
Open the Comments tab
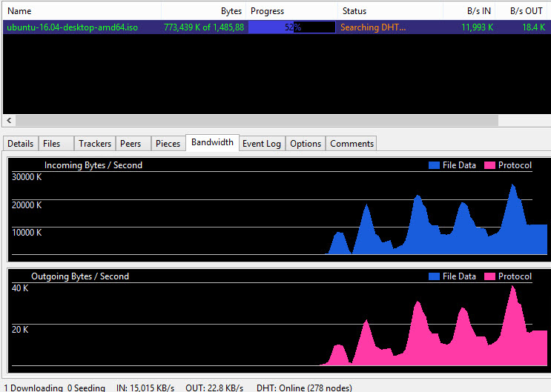click(352, 144)
